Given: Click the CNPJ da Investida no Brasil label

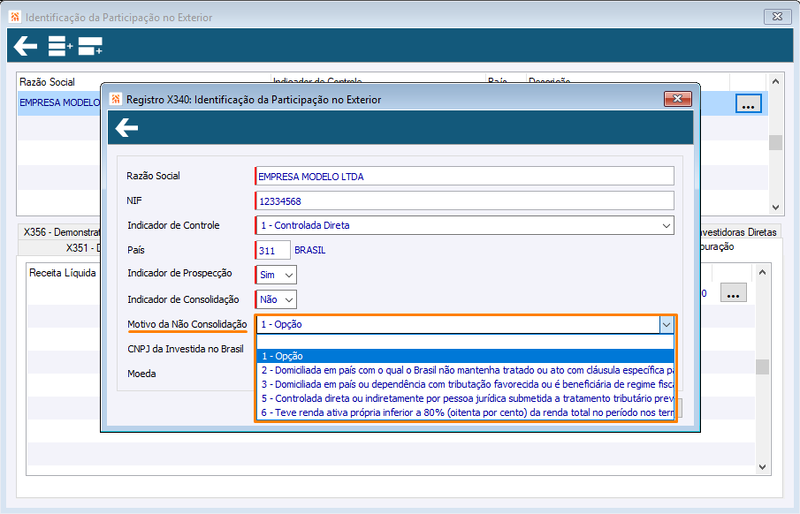Looking at the screenshot, I should coord(185,349).
